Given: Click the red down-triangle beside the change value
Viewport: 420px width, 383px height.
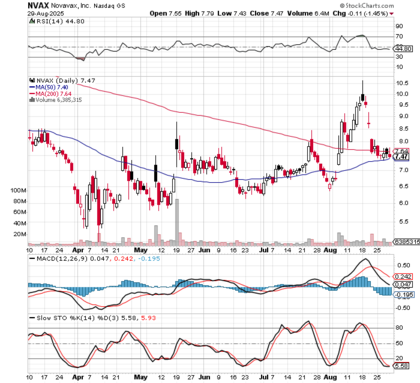Looking at the screenshot, I should pyautogui.click(x=391, y=14).
